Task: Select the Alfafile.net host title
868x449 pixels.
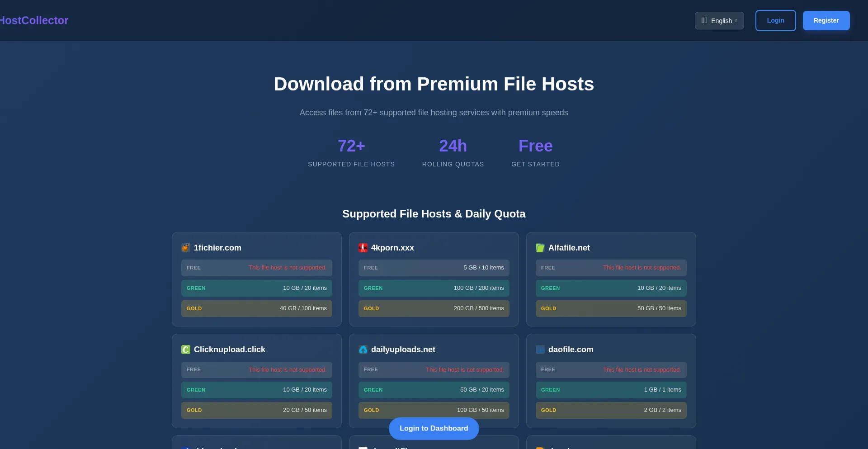Action: [x=569, y=248]
